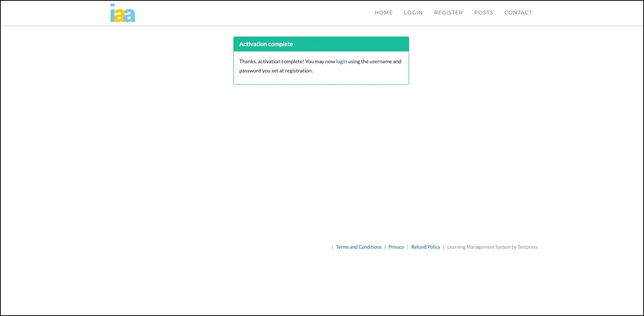Click the separator bar before Terms and Conditions
Screen dimensions: 644x316
333,247
